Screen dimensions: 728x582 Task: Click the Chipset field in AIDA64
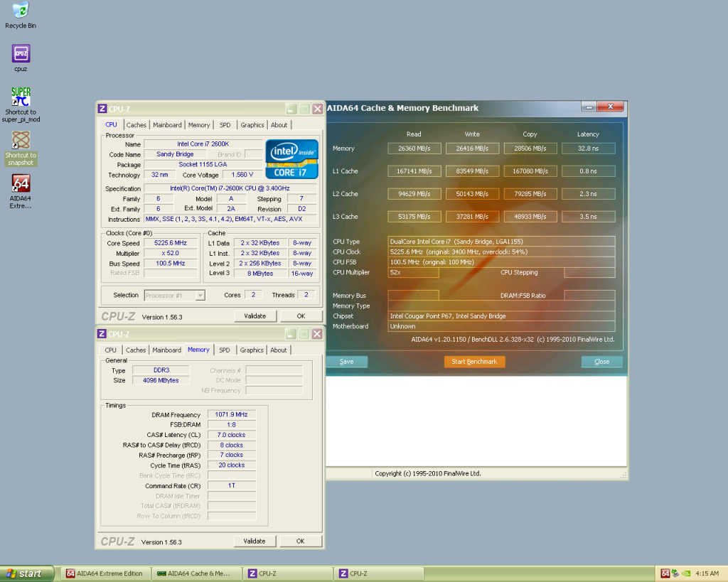pyautogui.click(x=501, y=316)
